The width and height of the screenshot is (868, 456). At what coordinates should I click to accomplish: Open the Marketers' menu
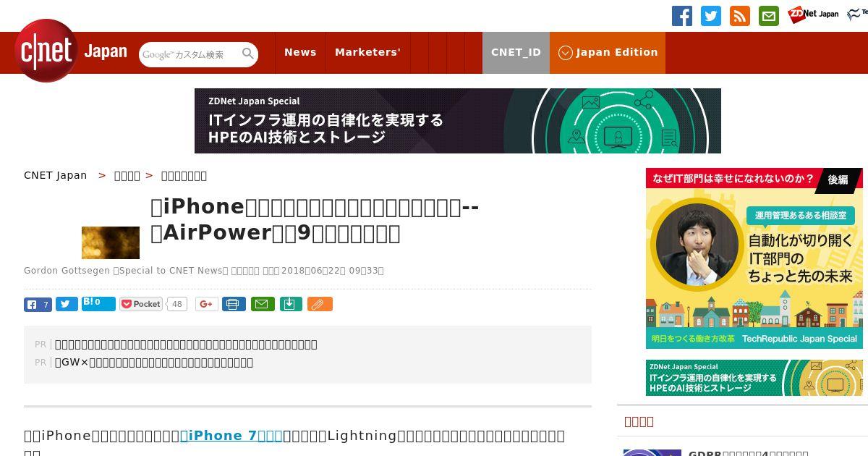click(x=367, y=52)
